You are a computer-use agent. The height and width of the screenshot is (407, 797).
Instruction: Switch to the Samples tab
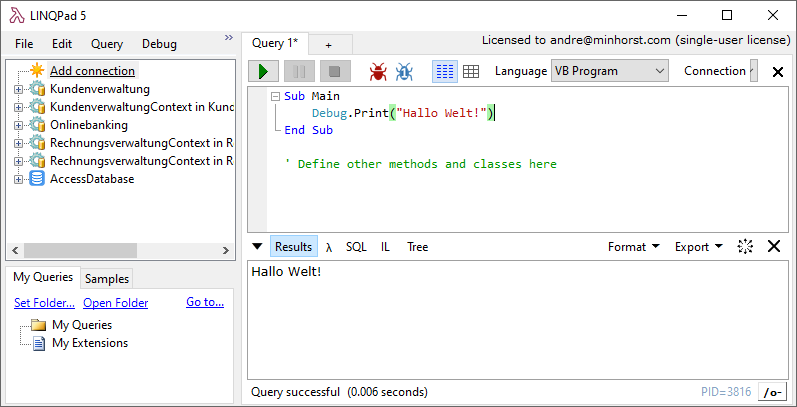coord(107,279)
